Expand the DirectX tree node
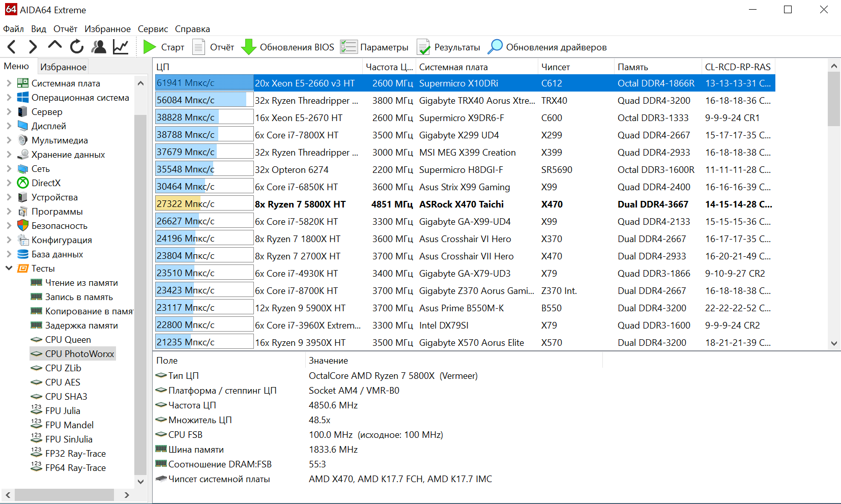841x504 pixels. point(9,183)
